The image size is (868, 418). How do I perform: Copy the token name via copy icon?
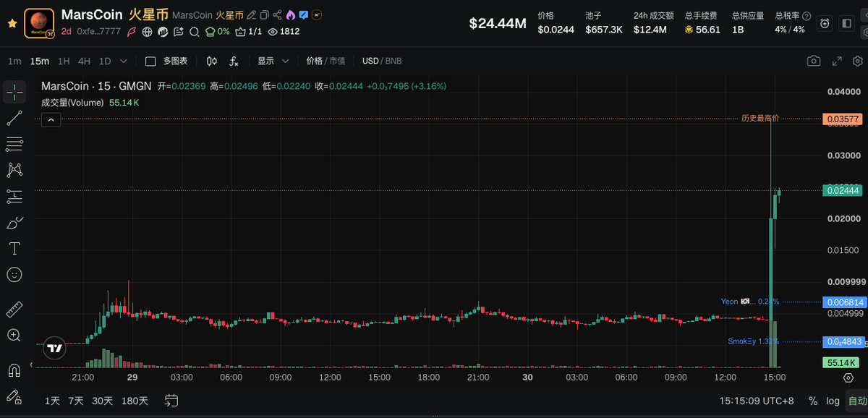(264, 14)
